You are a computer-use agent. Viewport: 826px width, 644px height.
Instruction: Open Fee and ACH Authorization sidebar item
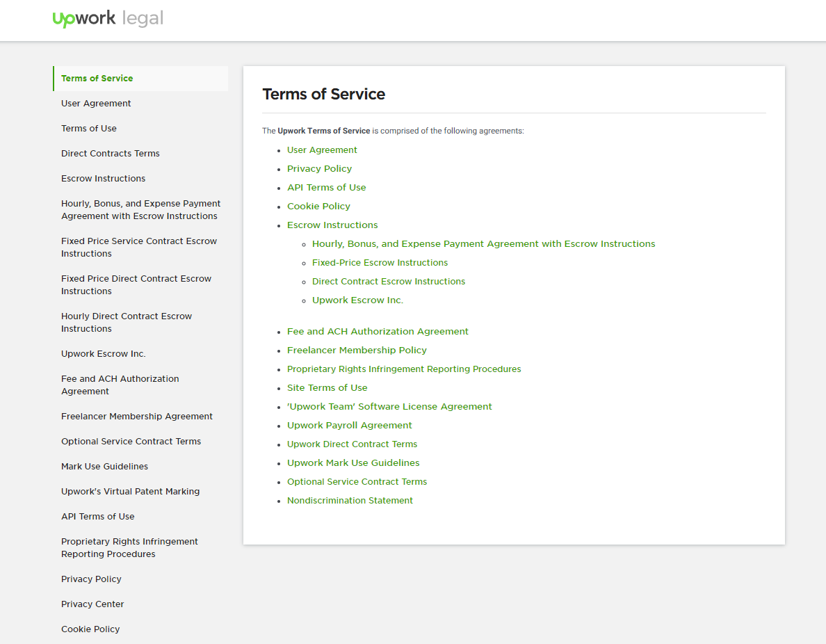click(x=120, y=385)
